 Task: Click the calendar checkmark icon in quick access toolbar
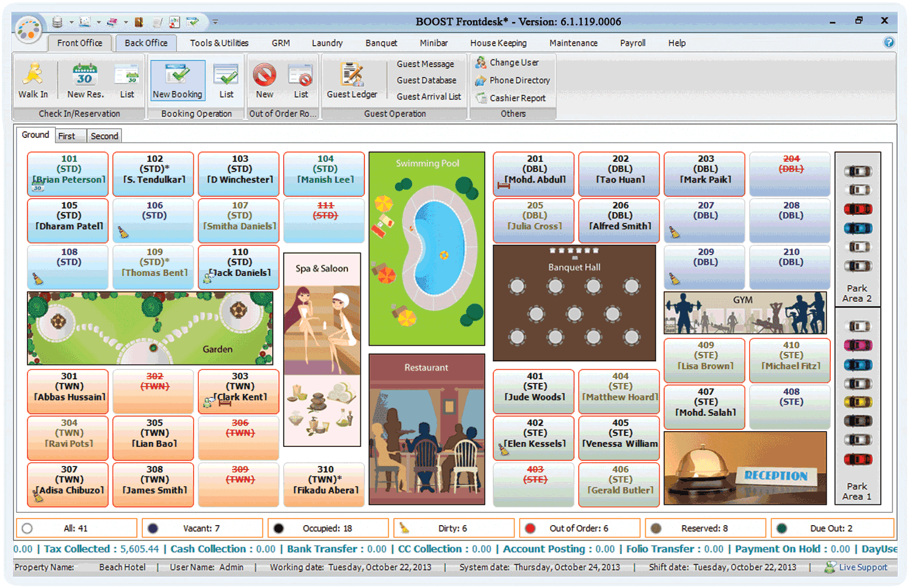[x=193, y=22]
